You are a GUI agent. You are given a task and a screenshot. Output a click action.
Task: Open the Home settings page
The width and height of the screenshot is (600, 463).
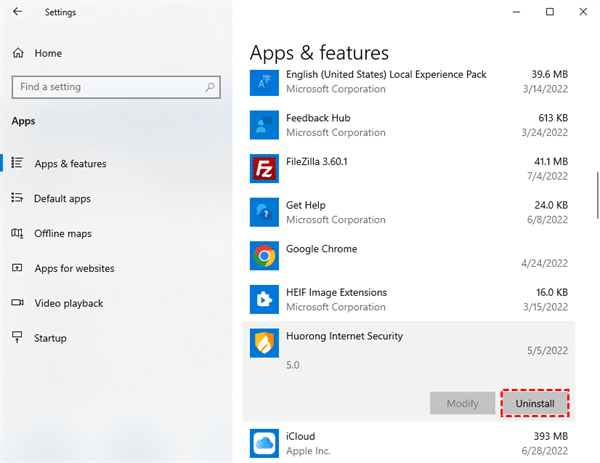point(47,52)
